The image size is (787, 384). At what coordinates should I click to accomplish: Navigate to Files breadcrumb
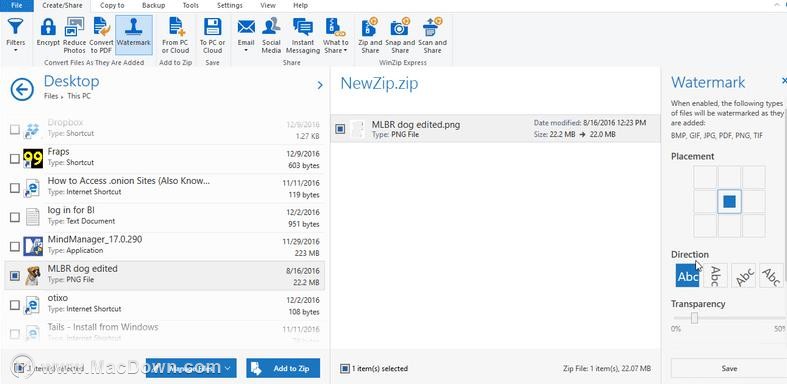pos(51,96)
